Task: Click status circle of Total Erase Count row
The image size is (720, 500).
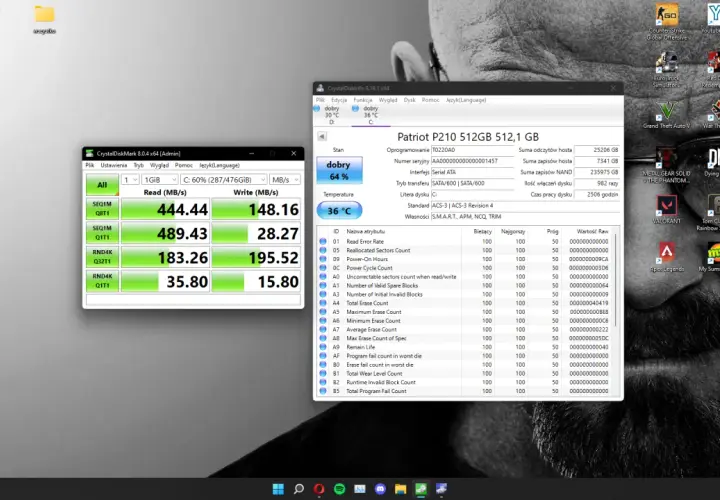Action: pos(323,303)
